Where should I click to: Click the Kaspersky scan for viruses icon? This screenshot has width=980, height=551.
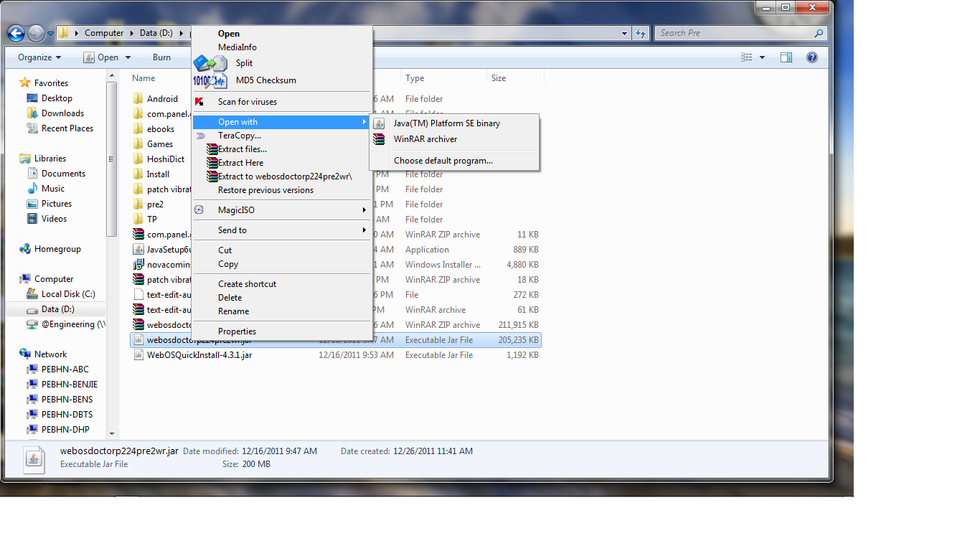(x=199, y=102)
